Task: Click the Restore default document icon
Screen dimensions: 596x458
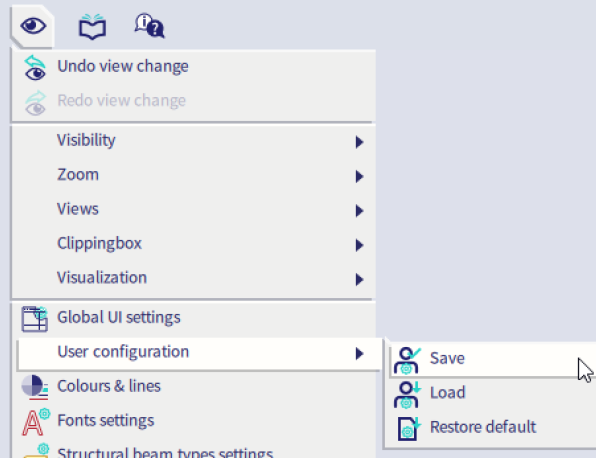Action: (409, 428)
